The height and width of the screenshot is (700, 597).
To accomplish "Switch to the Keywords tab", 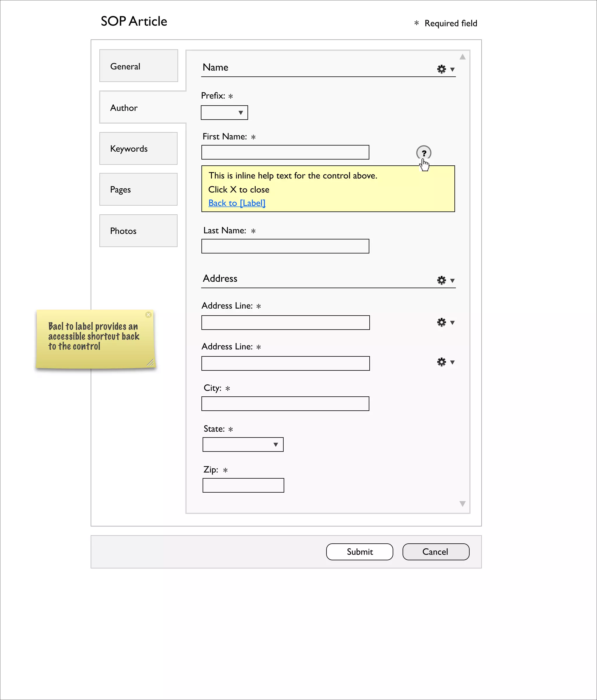I will (138, 149).
